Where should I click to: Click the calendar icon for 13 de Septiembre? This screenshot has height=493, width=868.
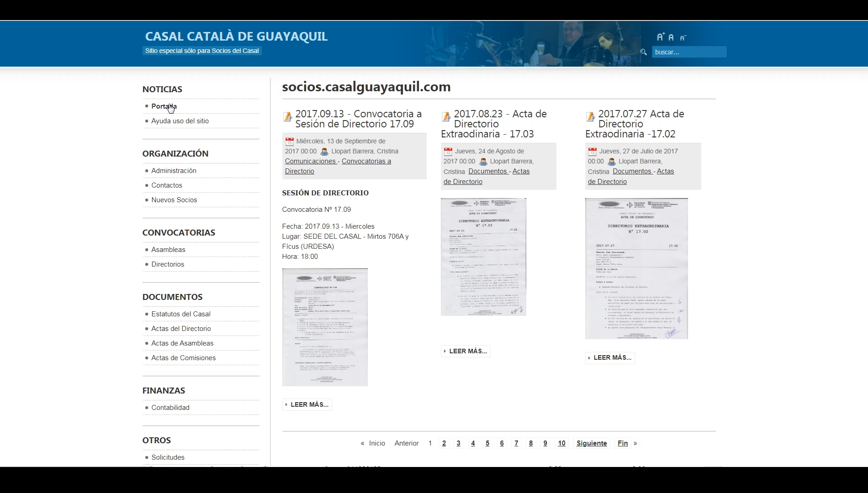coord(290,142)
